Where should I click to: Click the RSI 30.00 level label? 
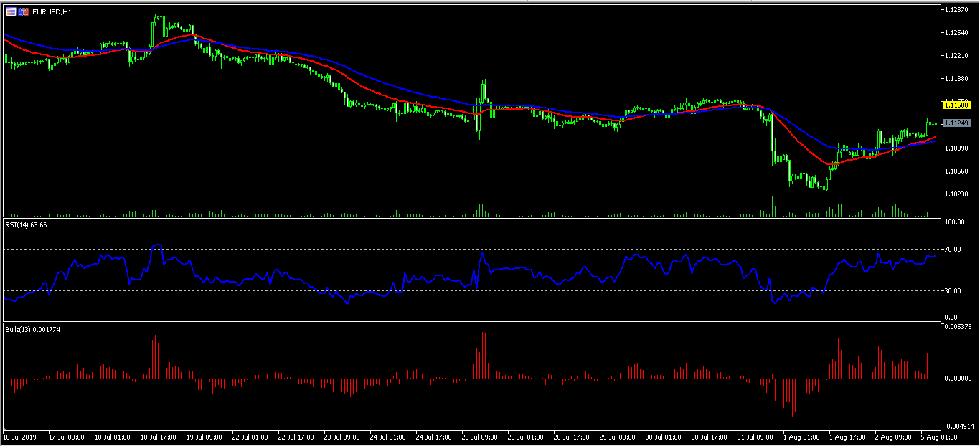coord(953,290)
